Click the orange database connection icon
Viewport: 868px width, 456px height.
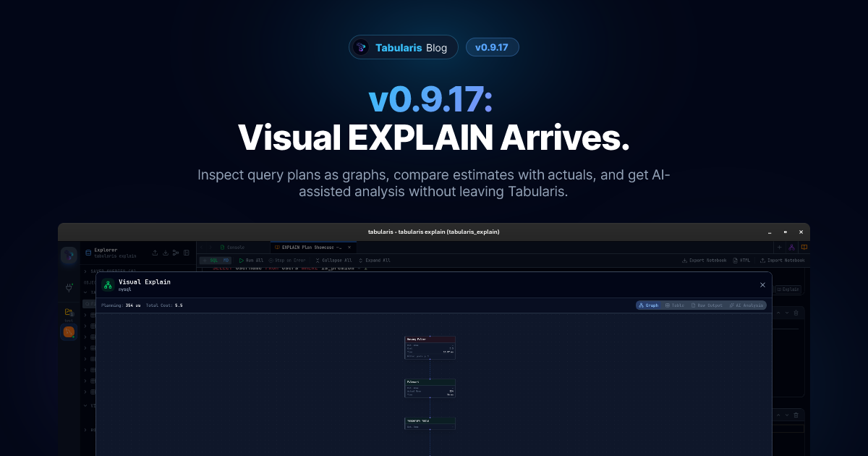tap(69, 332)
